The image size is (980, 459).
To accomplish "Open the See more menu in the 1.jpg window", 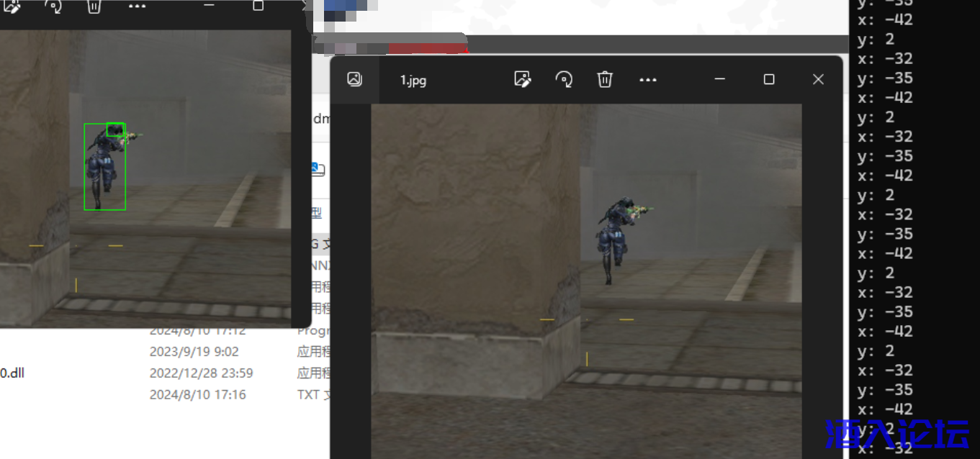I will tap(648, 80).
